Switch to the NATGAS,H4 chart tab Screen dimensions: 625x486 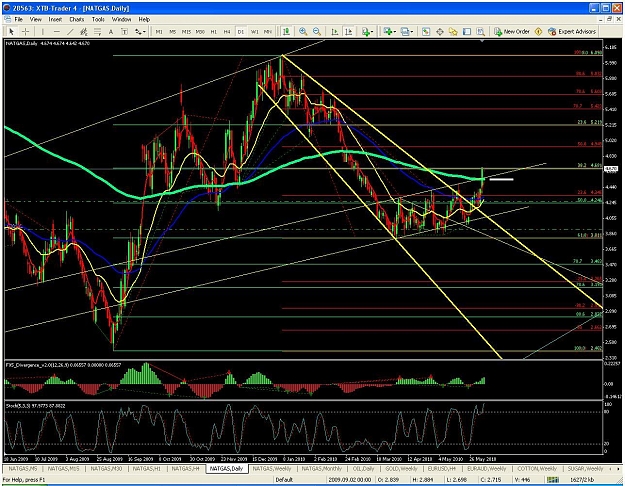click(x=186, y=468)
